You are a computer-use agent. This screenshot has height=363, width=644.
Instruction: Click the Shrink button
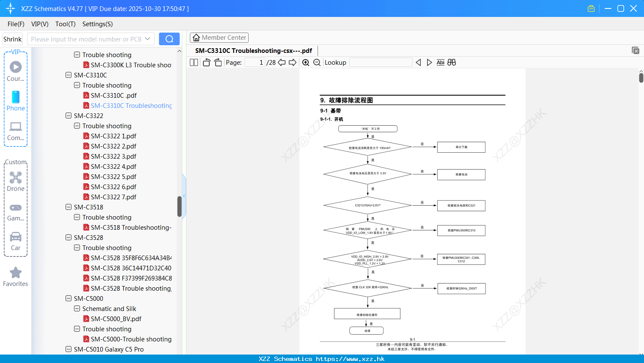point(13,39)
